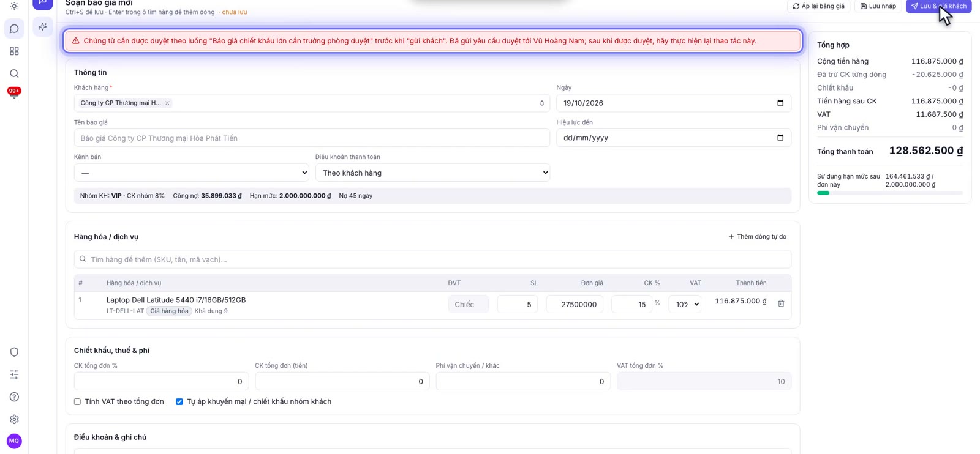Click Lưu nháp button
This screenshot has width=980, height=454.
point(878,6)
